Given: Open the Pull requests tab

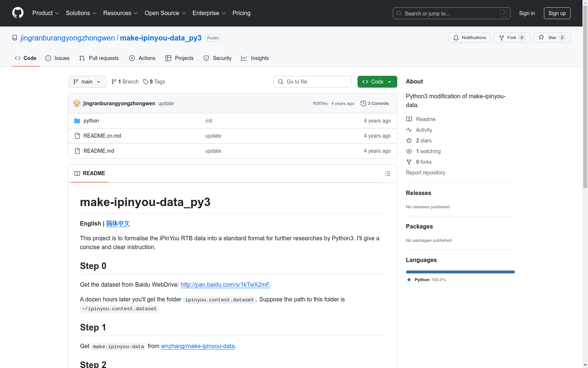Looking at the screenshot, I should click(99, 58).
